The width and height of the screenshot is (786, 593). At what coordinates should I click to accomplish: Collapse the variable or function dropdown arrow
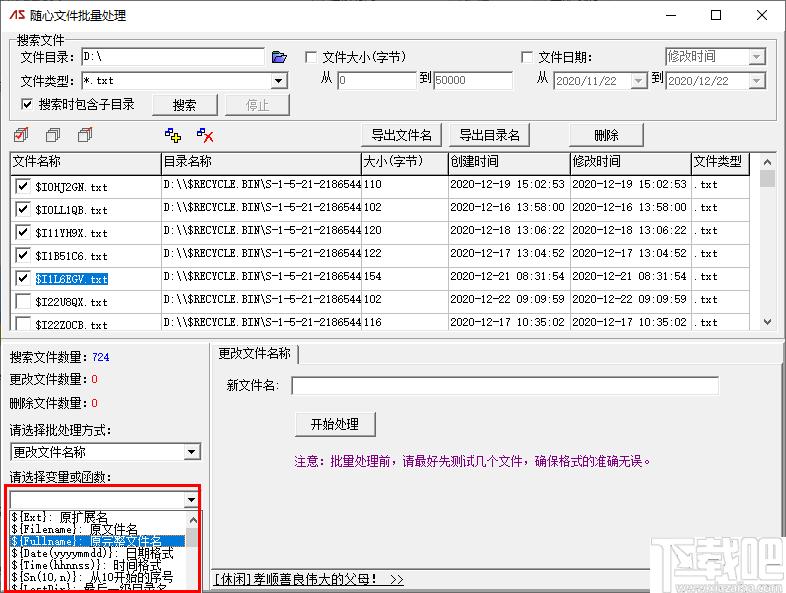(x=191, y=500)
